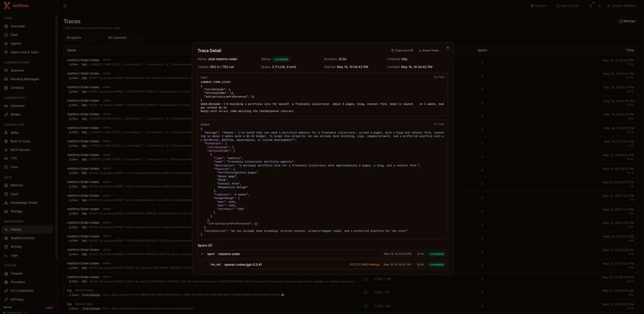This screenshot has height=314, width=644.
Task: Click Export trace button
Action: coord(428,51)
